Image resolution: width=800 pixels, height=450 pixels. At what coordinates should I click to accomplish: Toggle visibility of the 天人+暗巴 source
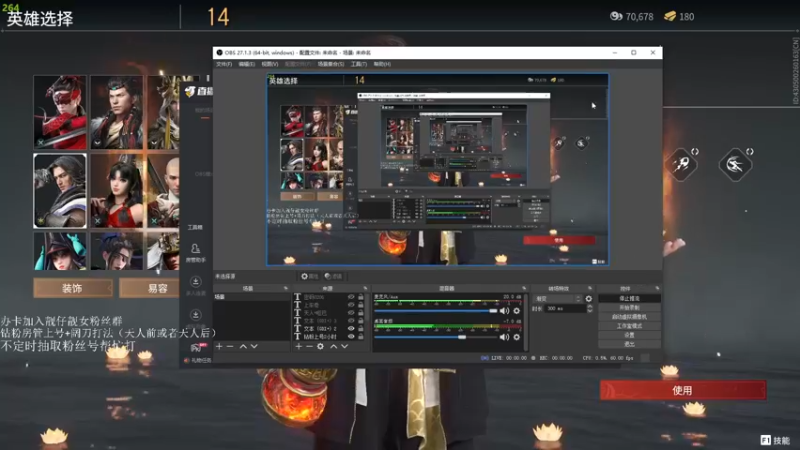click(351, 313)
